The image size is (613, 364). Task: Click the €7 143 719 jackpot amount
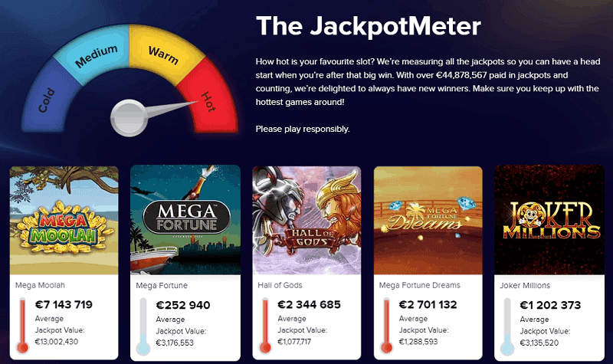(x=64, y=304)
